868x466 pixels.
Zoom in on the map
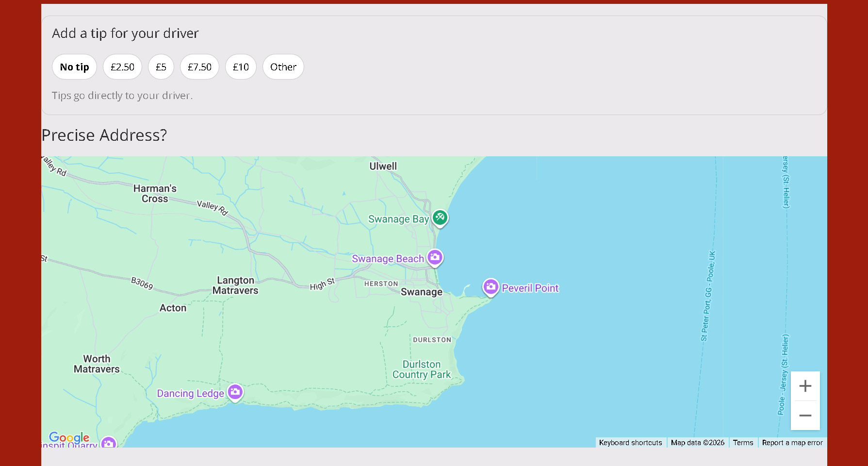pos(805,385)
